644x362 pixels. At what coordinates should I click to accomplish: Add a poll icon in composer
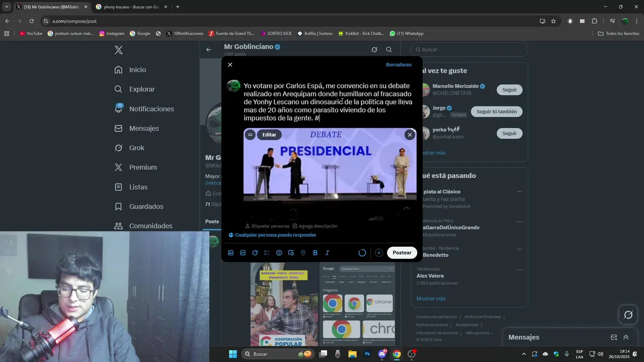coord(267,253)
